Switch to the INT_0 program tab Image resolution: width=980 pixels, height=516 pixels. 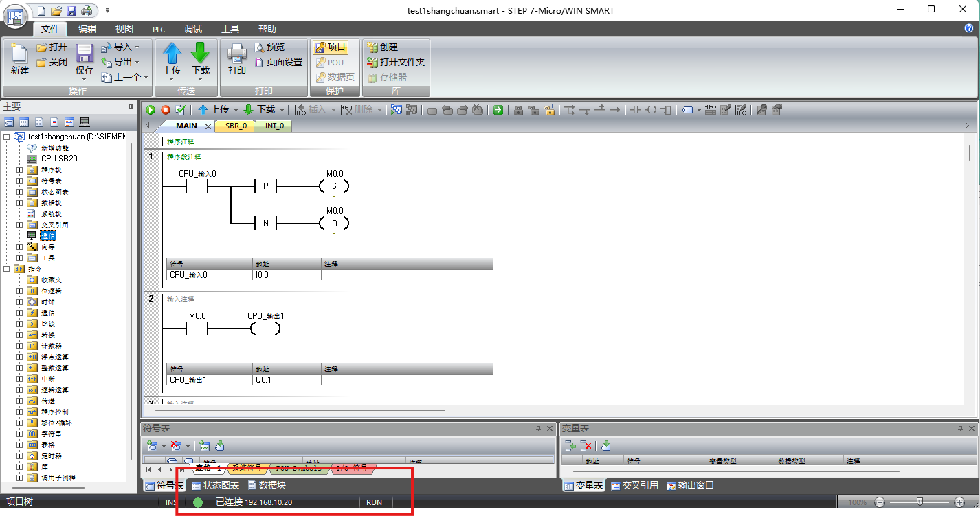274,126
